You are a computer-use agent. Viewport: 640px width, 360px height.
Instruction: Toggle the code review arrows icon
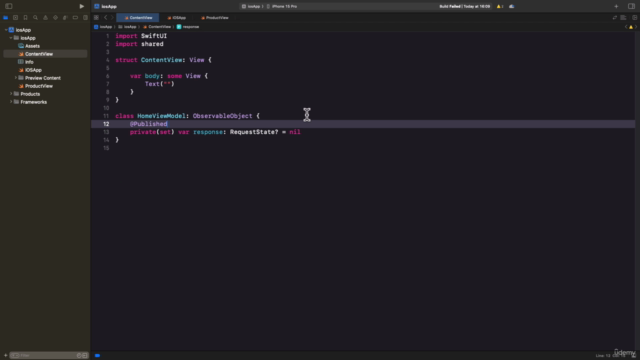pos(615,18)
